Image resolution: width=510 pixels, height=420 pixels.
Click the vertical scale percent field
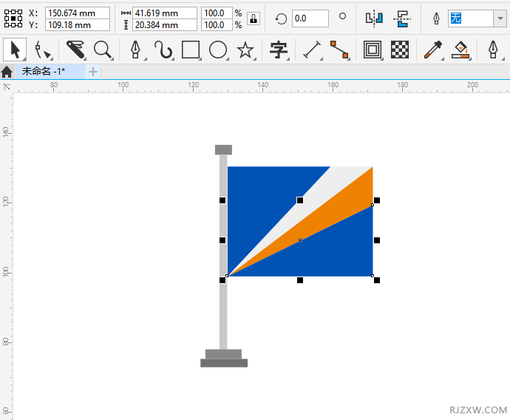coord(217,24)
